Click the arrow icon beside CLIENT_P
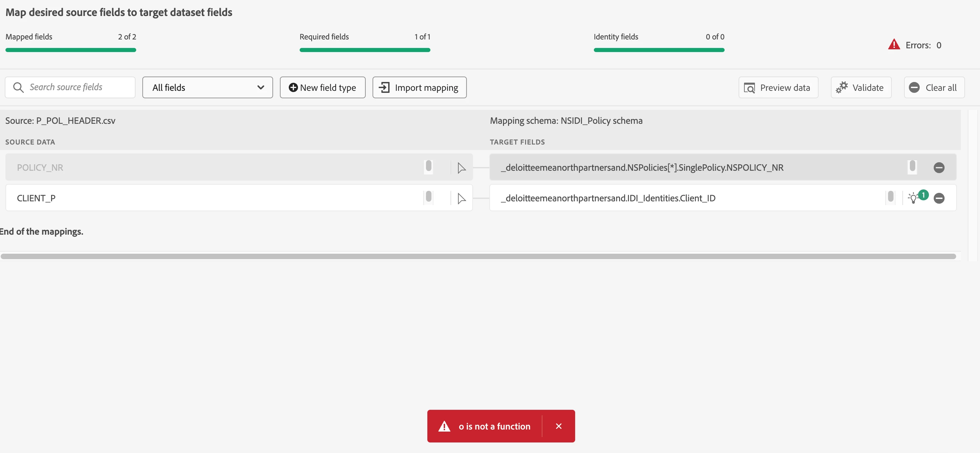 [461, 198]
